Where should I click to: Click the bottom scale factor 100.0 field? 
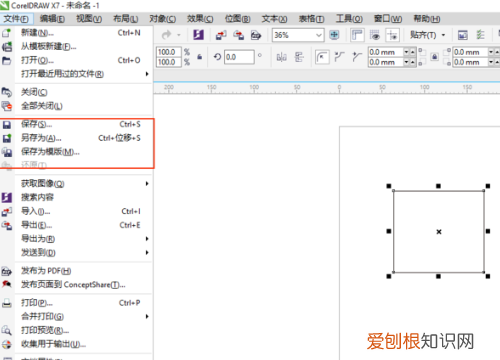click(x=169, y=62)
